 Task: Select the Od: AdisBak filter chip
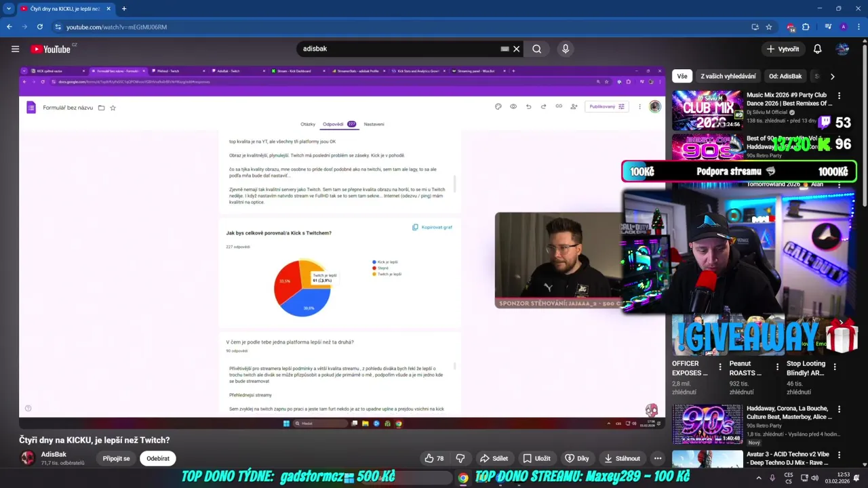coord(785,76)
